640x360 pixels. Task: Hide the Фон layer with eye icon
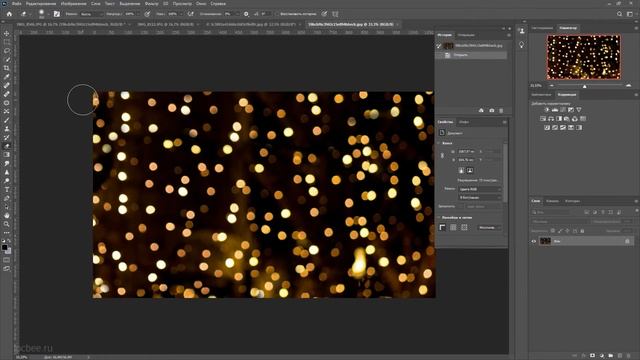(534, 241)
